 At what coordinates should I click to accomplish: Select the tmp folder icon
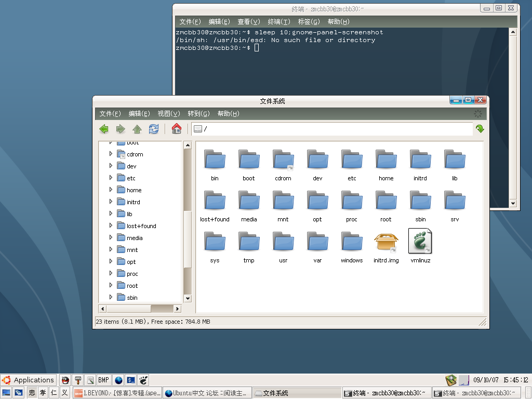(249, 241)
